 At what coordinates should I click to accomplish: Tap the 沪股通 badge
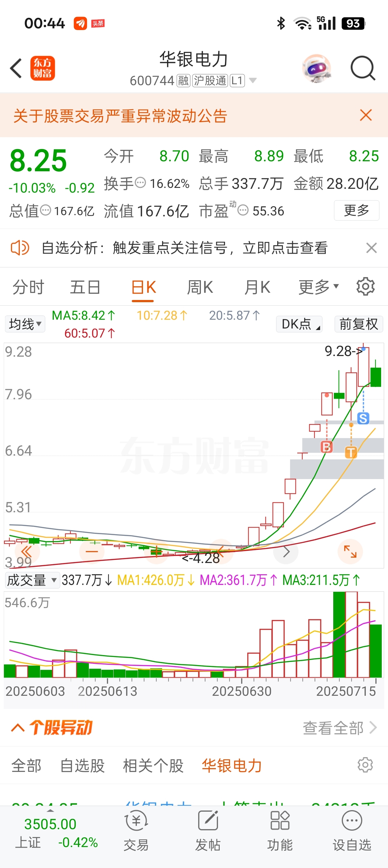210,81
